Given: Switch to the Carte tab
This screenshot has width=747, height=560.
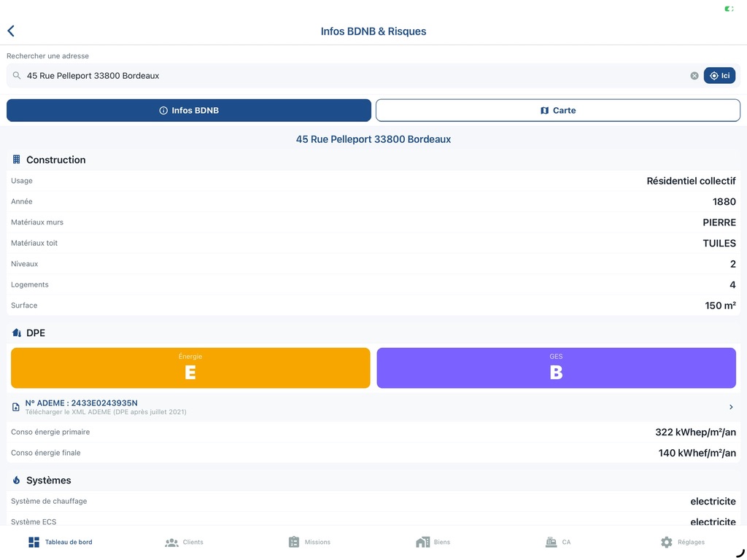Looking at the screenshot, I should (x=557, y=110).
